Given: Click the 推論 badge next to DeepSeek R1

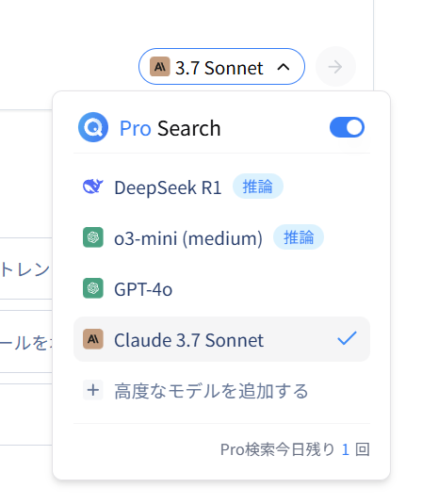Looking at the screenshot, I should pyautogui.click(x=258, y=187).
